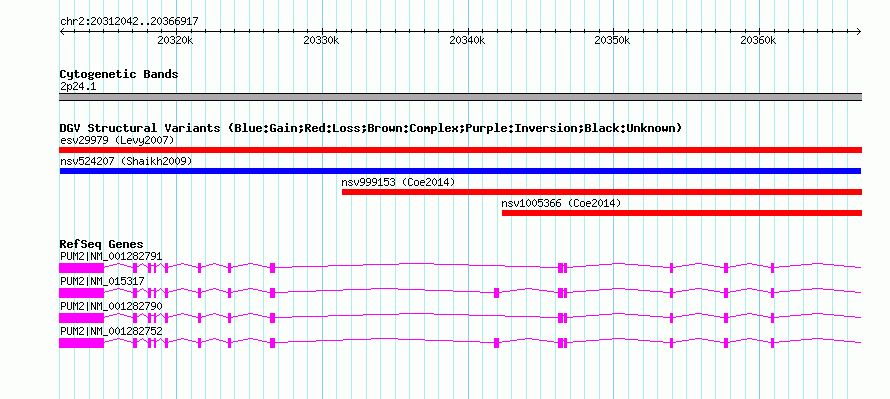Click the nsv1005366 (Coe2014) red bar

tap(682, 213)
